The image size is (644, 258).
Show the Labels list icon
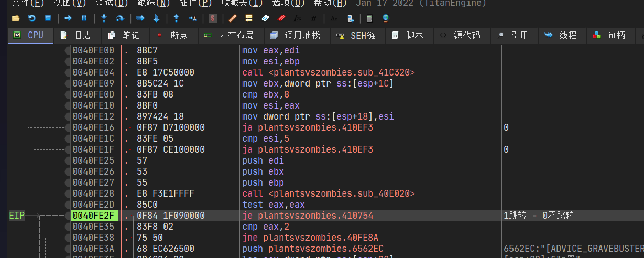(x=265, y=18)
